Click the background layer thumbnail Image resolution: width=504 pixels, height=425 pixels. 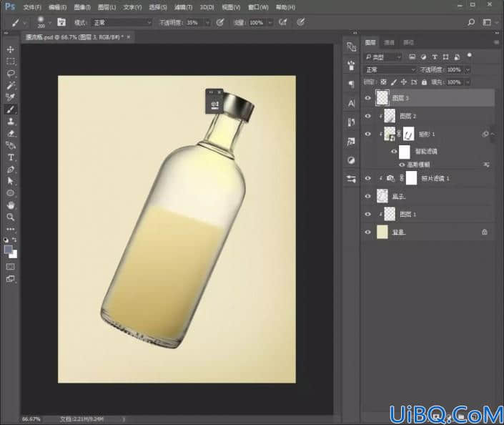[x=382, y=232]
